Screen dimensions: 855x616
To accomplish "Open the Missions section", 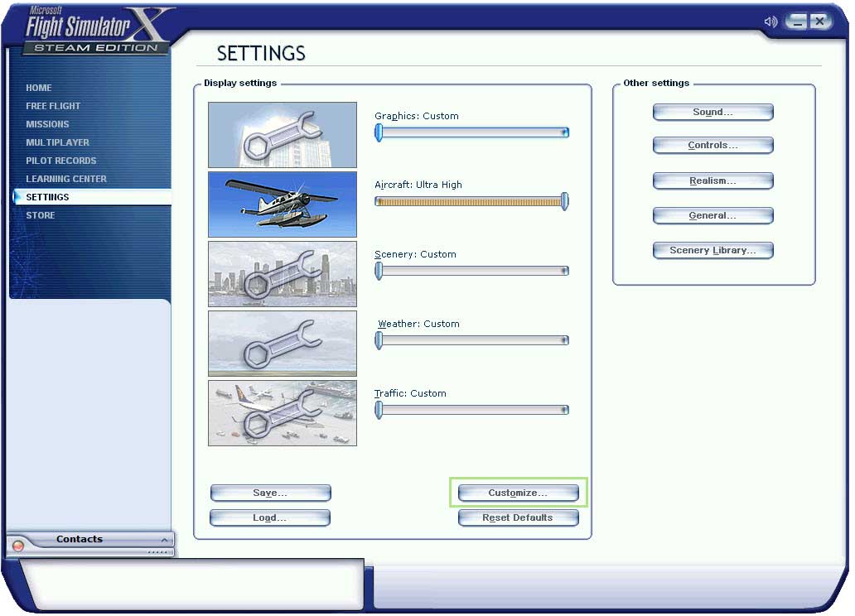I will point(47,124).
